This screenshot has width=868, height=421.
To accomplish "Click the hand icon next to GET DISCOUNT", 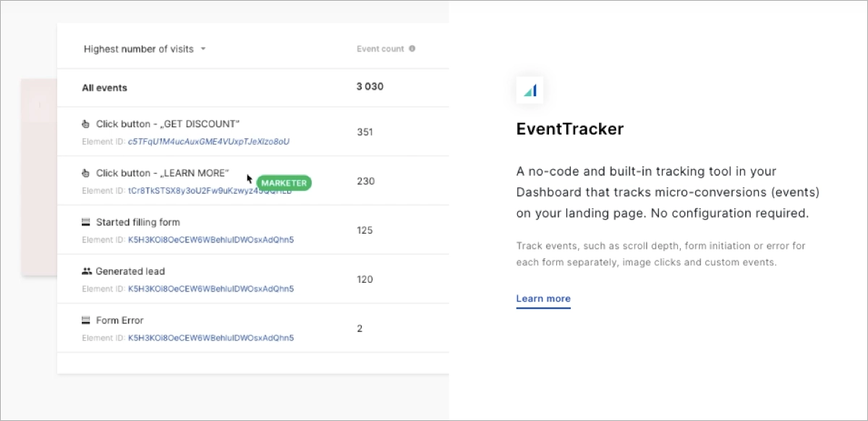I will coord(86,124).
